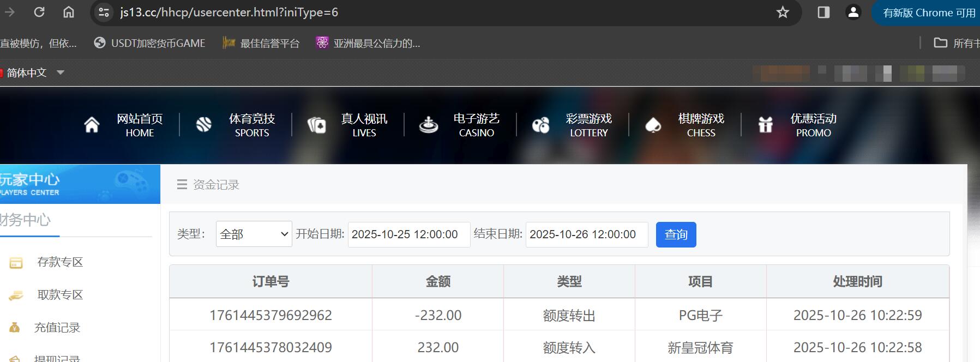The height and width of the screenshot is (362, 980).
Task: Toggle the browser side panel icon
Action: pyautogui.click(x=823, y=12)
